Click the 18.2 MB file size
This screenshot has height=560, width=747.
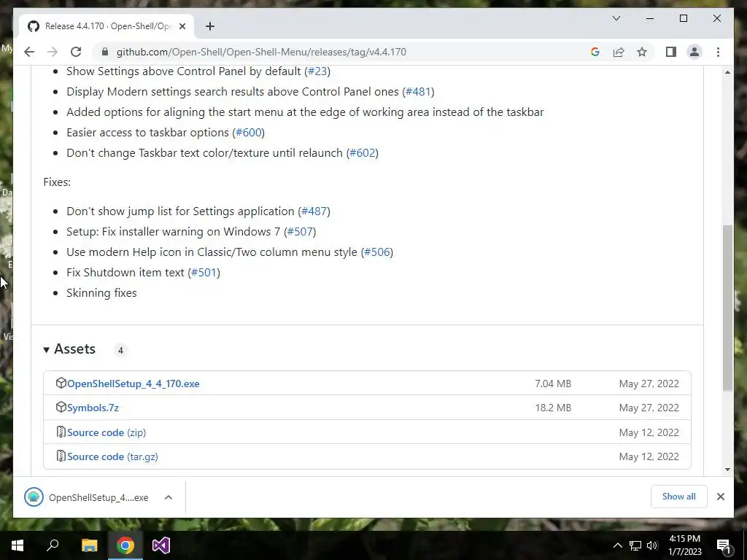pyautogui.click(x=553, y=408)
